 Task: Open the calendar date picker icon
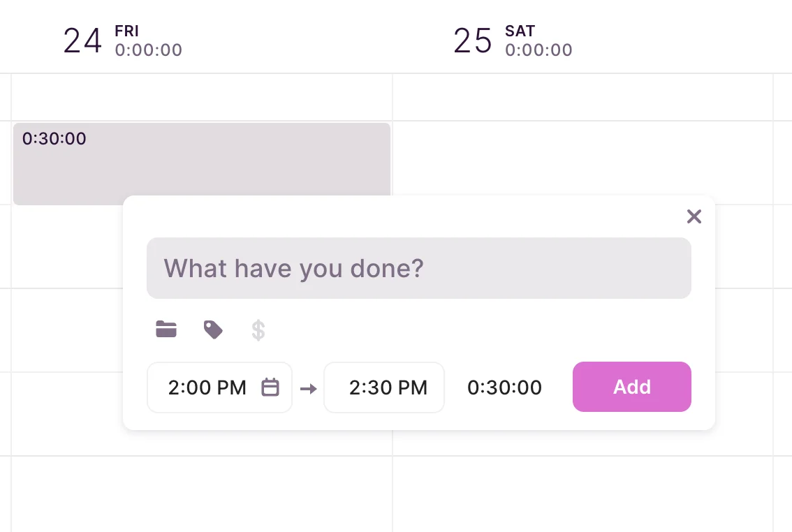tap(270, 387)
